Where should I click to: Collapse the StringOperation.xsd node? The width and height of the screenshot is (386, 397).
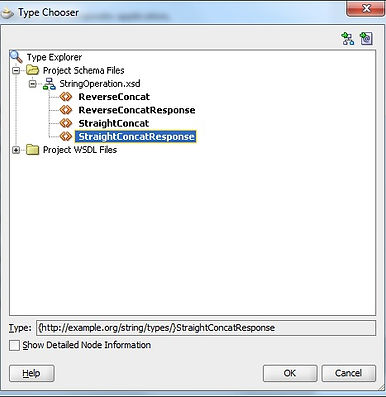tap(32, 84)
